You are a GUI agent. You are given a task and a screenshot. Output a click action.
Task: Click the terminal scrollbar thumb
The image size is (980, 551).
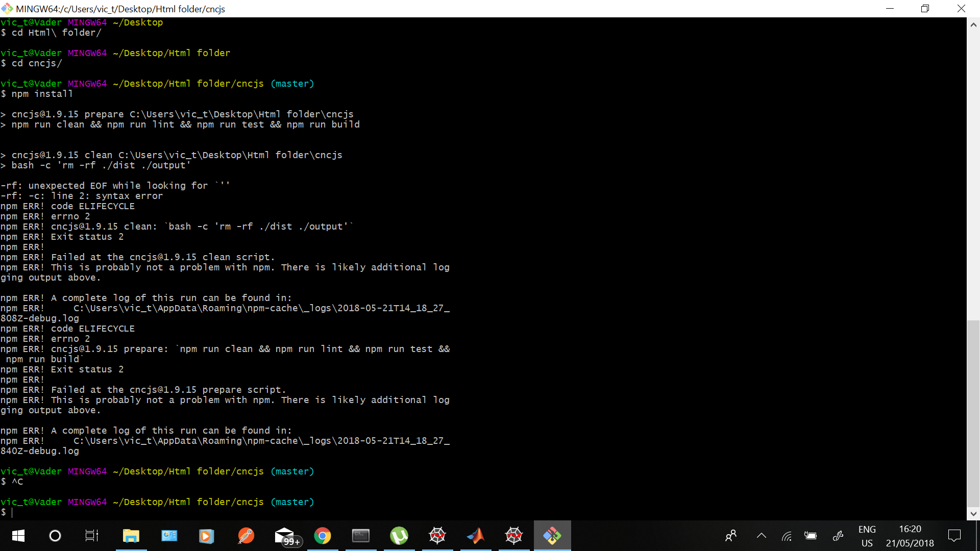(973, 413)
